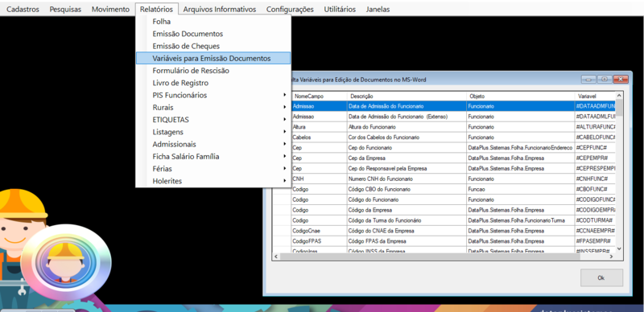The width and height of the screenshot is (644, 312).
Task: Expand the ETIQUETAS submenu
Action: (213, 120)
